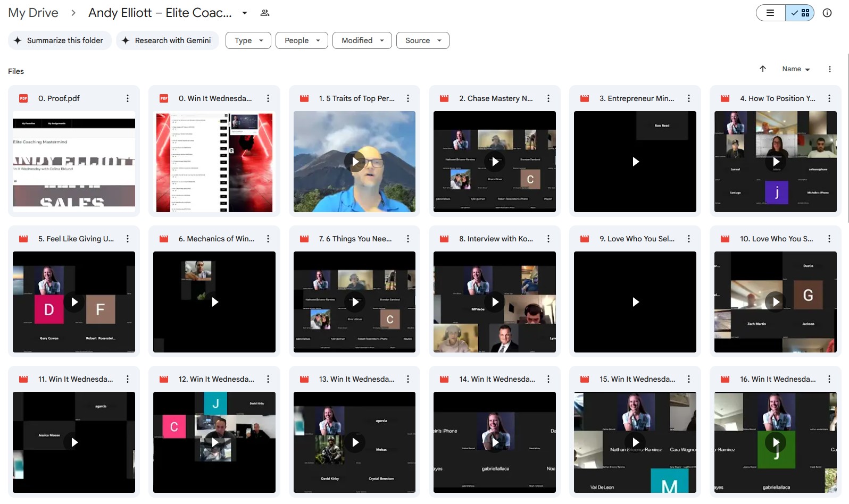Open 15. Win It Wednesday thumbnail
The height and width of the screenshot is (504, 849).
(635, 442)
